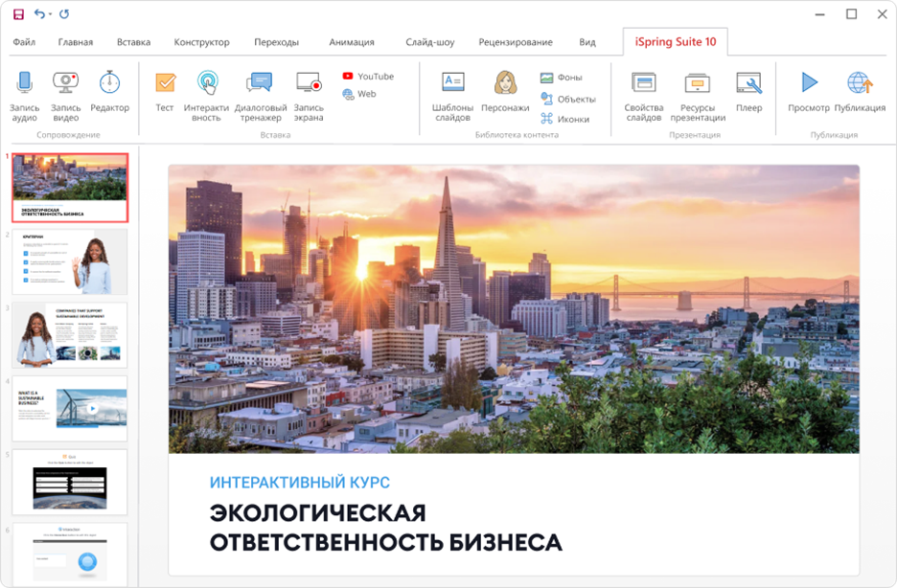Click the Просмотр preview button
This screenshot has width=897, height=588.
point(808,92)
